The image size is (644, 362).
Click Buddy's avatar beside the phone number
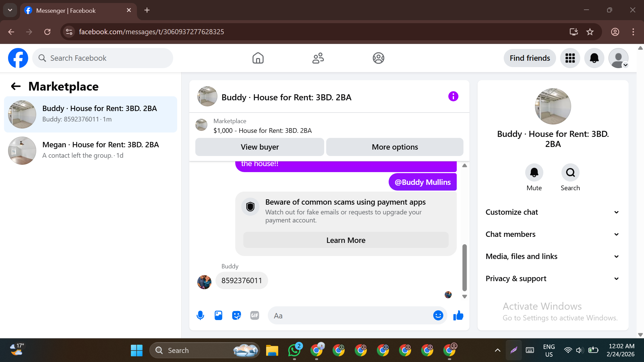[204, 282]
